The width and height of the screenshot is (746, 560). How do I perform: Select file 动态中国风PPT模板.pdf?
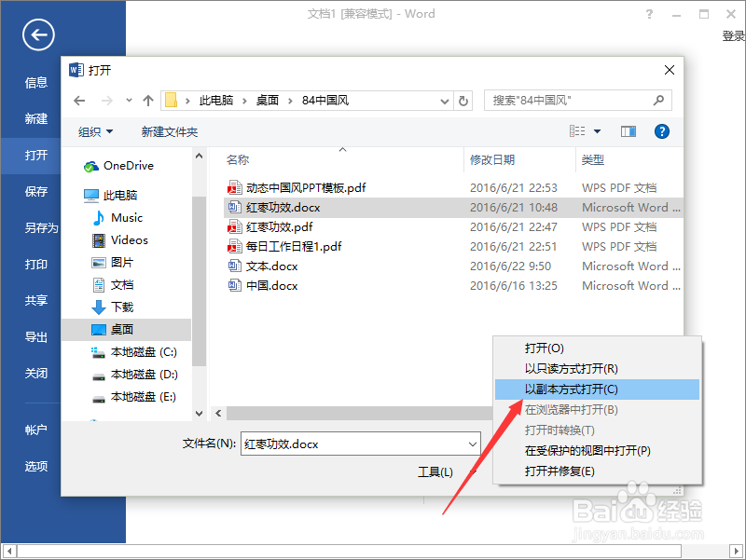tap(297, 188)
